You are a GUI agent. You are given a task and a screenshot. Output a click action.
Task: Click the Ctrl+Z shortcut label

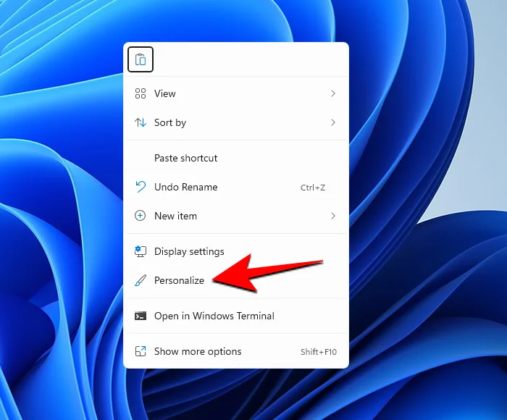tap(313, 188)
